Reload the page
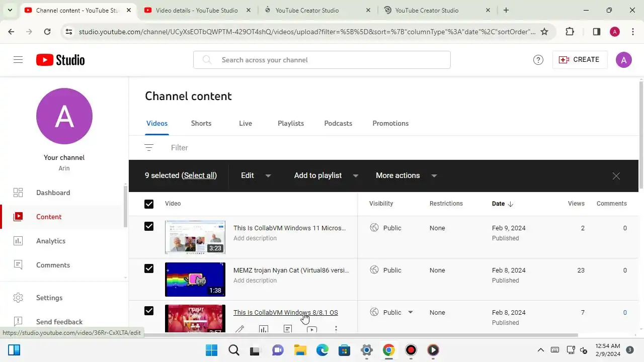Viewport: 644px width, 362px height. 47,32
